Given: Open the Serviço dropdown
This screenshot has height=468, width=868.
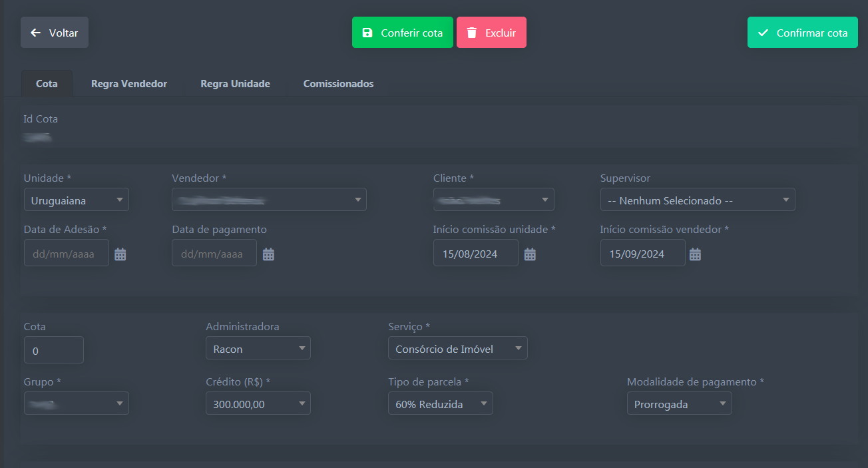Looking at the screenshot, I should click(457, 348).
